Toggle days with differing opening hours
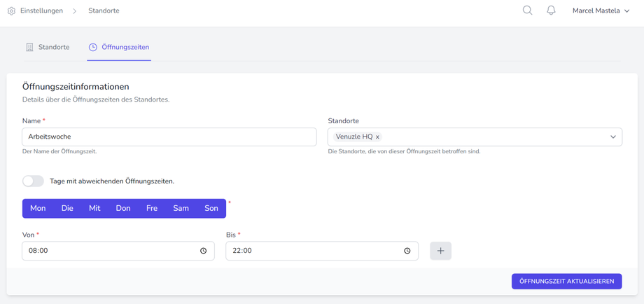Viewport: 644px width, 304px height. point(33,181)
